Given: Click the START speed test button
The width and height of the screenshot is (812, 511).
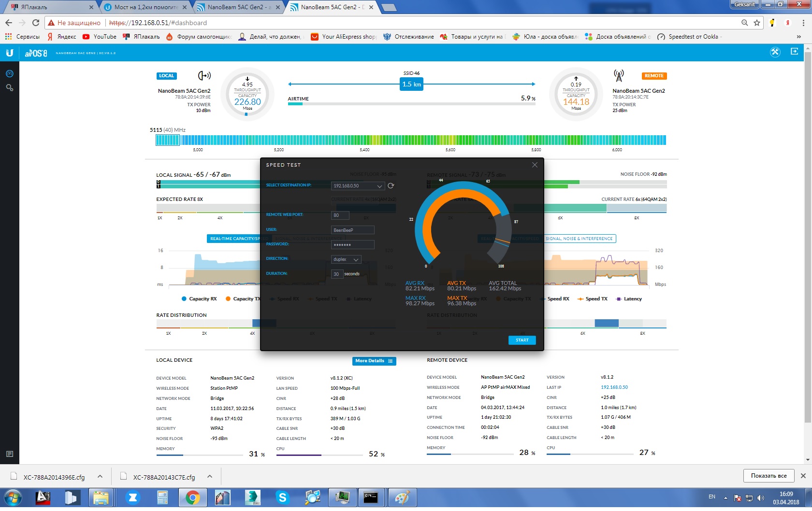Looking at the screenshot, I should pos(522,340).
